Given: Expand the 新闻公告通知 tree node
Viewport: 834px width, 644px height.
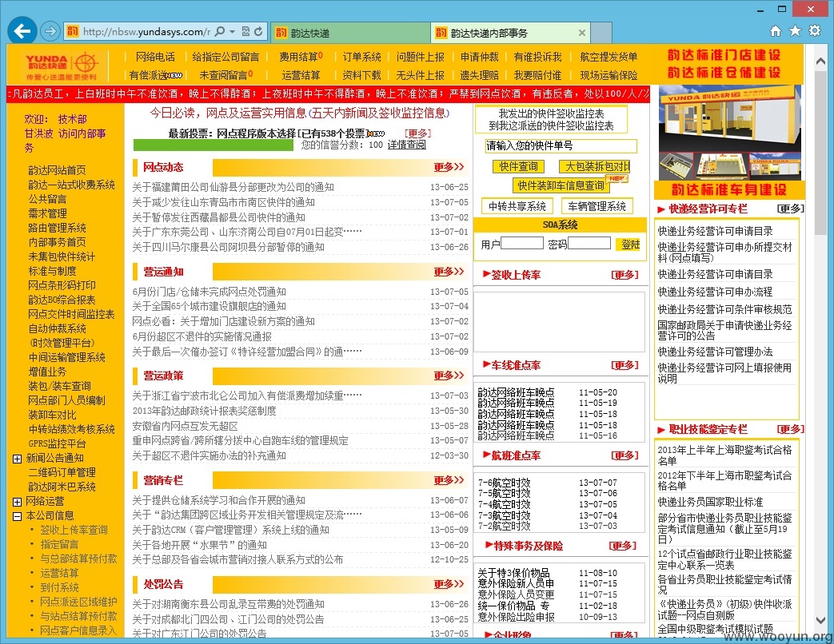Looking at the screenshot, I should (x=17, y=459).
